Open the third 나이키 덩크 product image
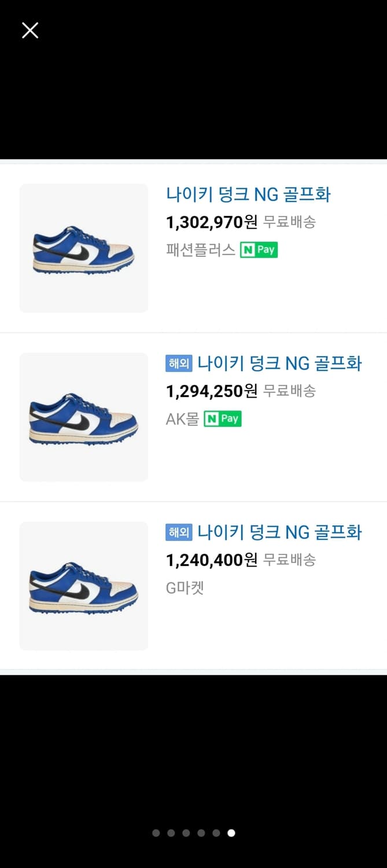This screenshot has width=387, height=868. pos(83,586)
